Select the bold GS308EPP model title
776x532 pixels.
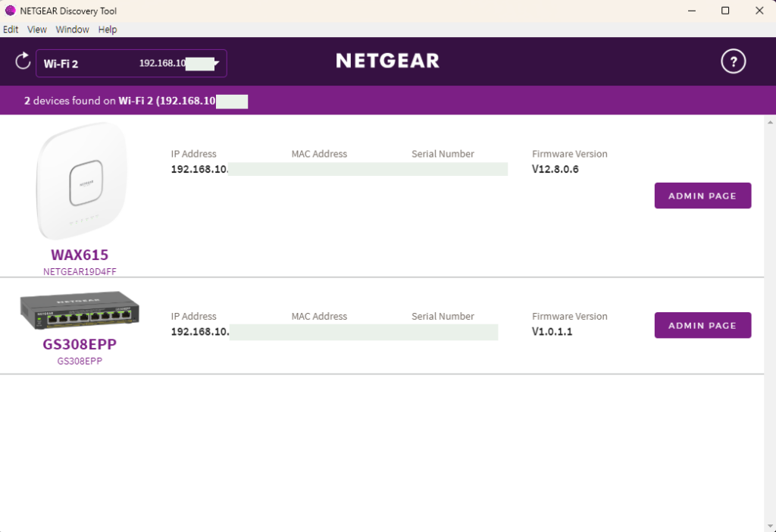[80, 344]
